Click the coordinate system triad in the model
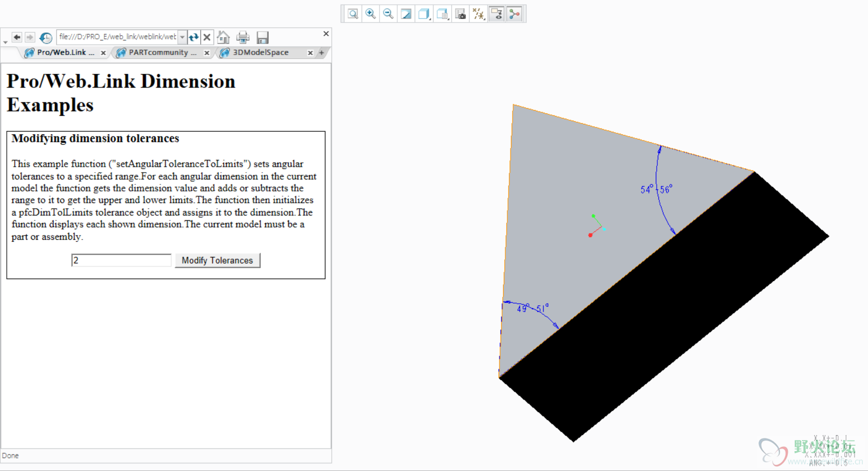The width and height of the screenshot is (868, 471). coord(596,226)
